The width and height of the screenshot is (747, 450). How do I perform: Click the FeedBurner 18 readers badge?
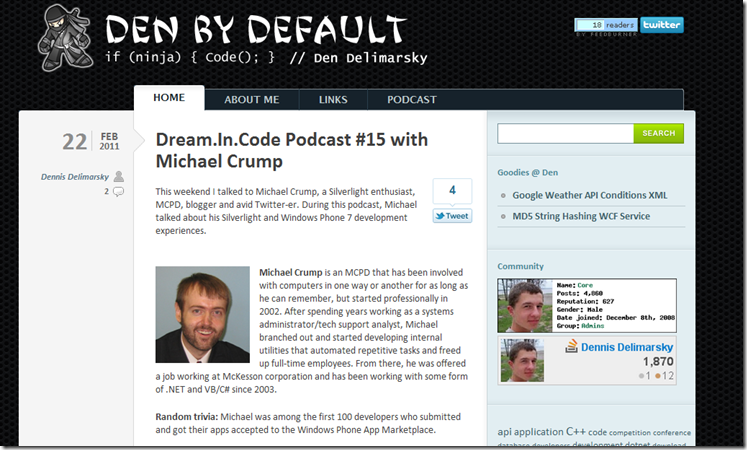(x=606, y=25)
